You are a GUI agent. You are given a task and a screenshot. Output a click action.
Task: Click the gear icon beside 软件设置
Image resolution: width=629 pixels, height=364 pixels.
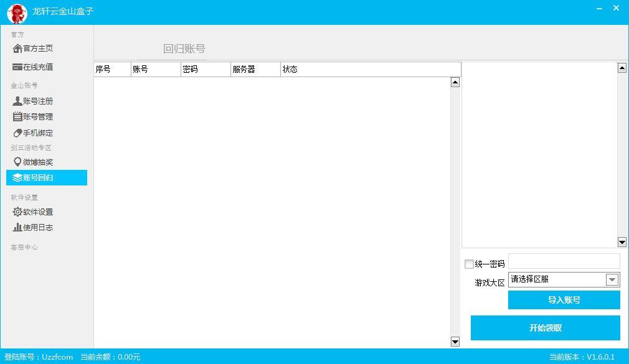(17, 212)
